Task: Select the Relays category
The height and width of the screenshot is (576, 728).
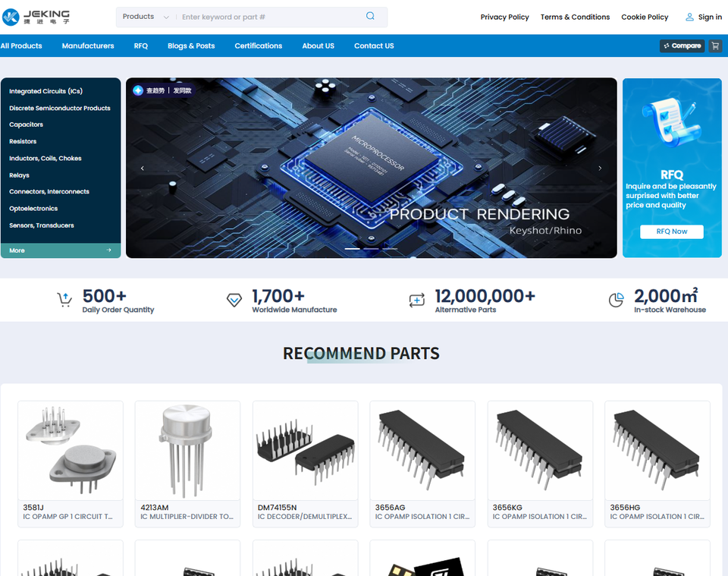Action: pos(19,175)
